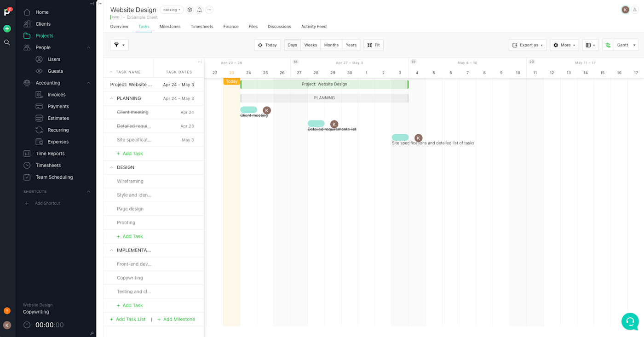Click the add member person icon
Viewport: 644px width, 337px height.
point(635,10)
